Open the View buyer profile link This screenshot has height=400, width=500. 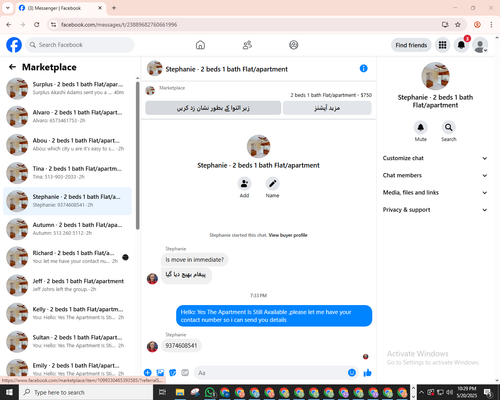[x=288, y=235]
